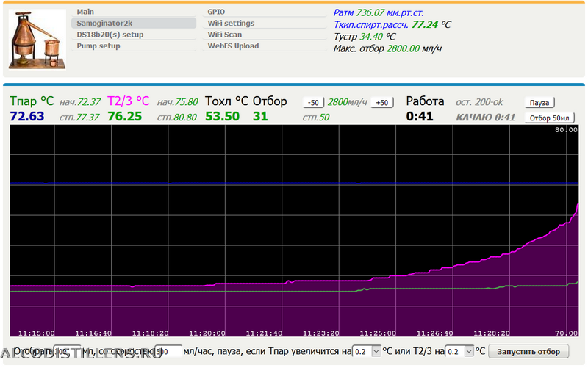Screen dimensions: 588x368
Task: Click the speed input field showing 500
Action: click(x=168, y=351)
